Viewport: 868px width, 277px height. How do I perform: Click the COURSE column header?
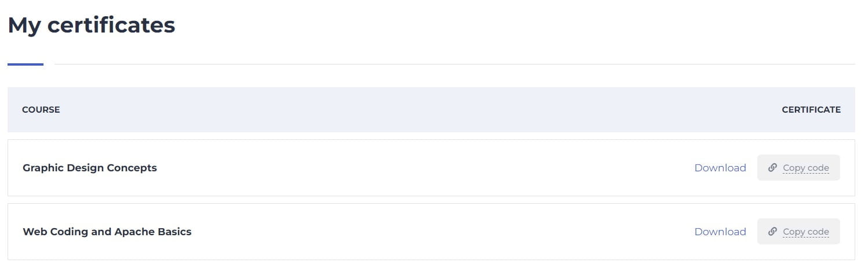tap(41, 110)
